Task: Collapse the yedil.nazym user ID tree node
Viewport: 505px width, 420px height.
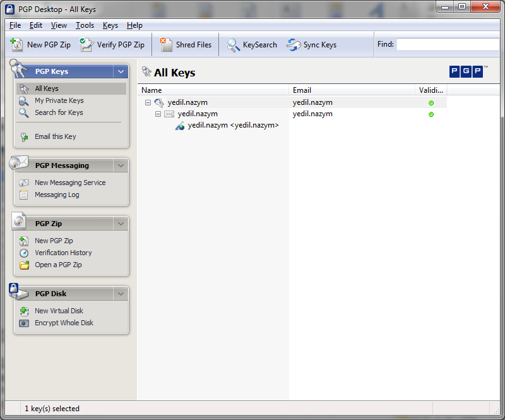Action: [x=158, y=114]
